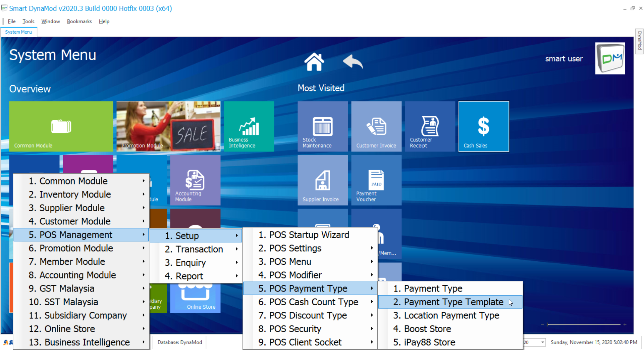Image resolution: width=644 pixels, height=350 pixels.
Task: Open the Tools menu
Action: tap(29, 21)
